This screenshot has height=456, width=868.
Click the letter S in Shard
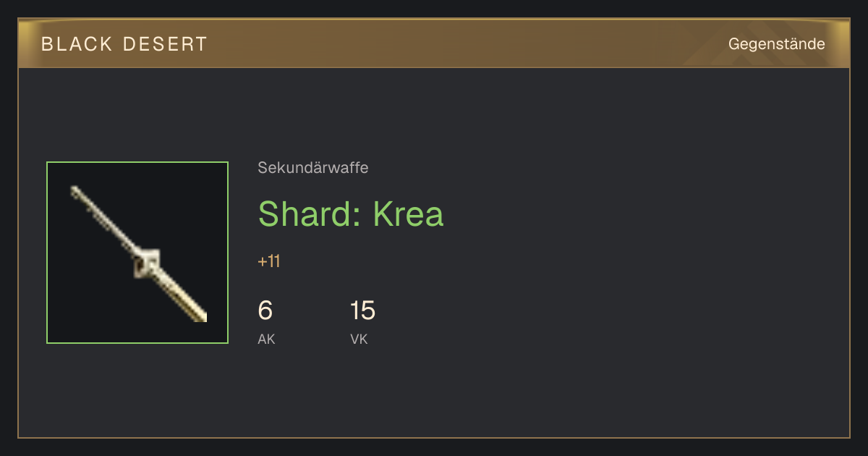click(268, 214)
